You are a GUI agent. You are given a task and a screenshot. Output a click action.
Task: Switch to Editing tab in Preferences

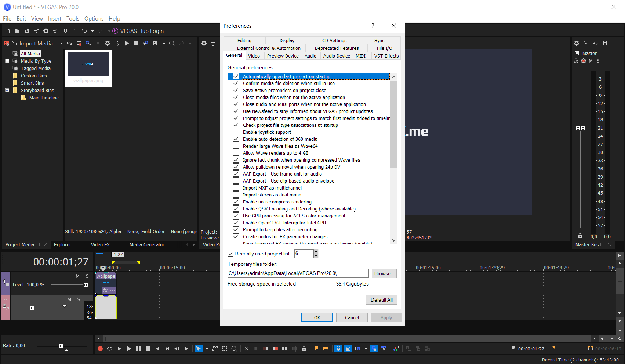244,41
